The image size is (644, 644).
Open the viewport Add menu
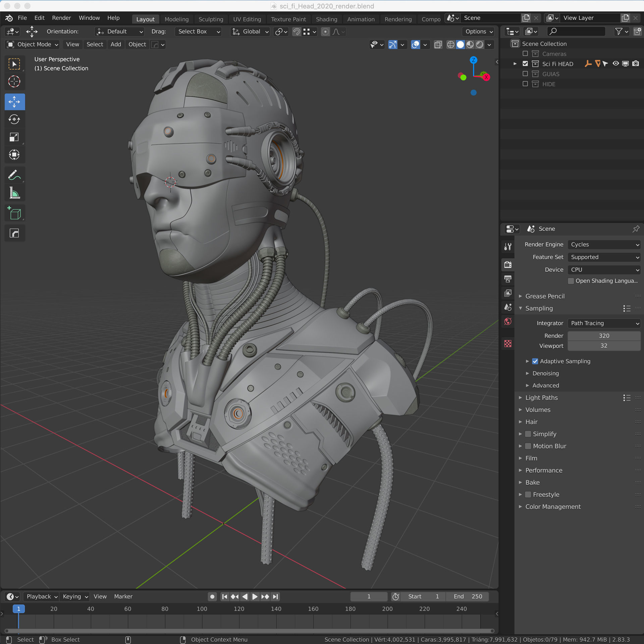click(116, 44)
